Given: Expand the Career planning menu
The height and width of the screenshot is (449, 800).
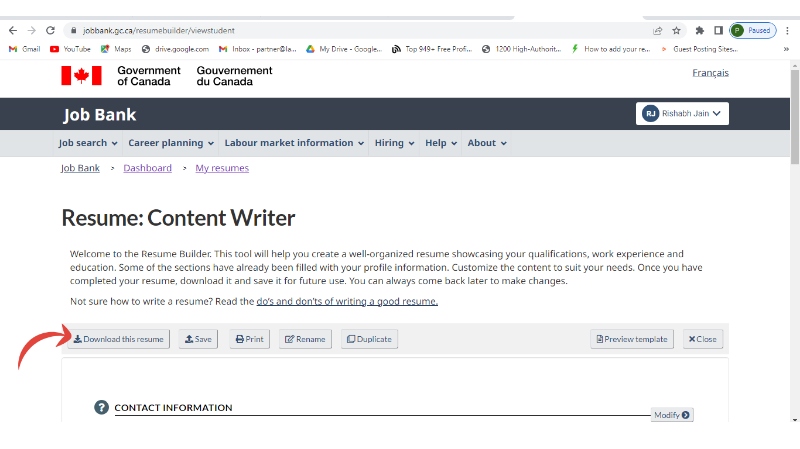Looking at the screenshot, I should [x=171, y=143].
